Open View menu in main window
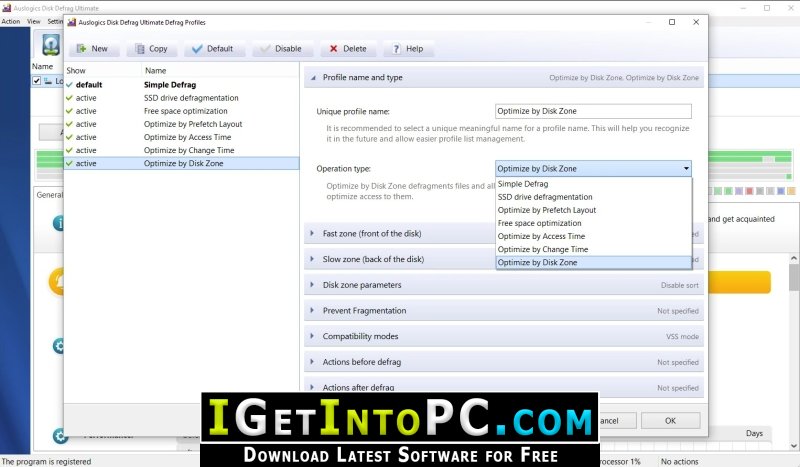 [x=34, y=21]
